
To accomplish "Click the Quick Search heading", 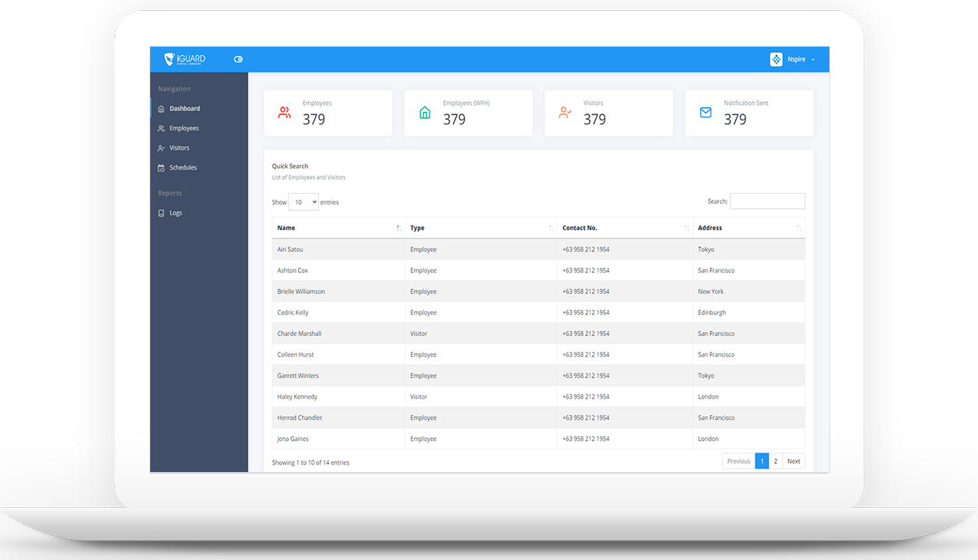I will (290, 166).
